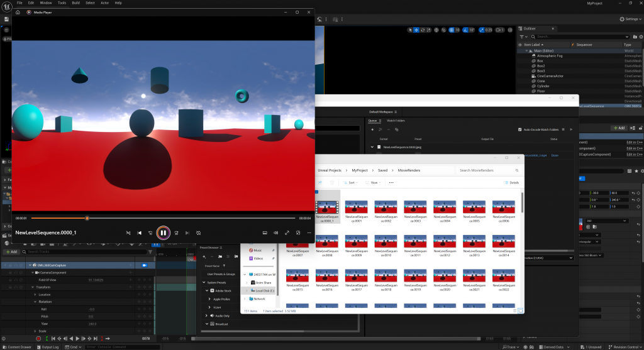Screen dimensions: 644x350
Task: Click Search Tracks field in Sequencer
Action: point(84,251)
